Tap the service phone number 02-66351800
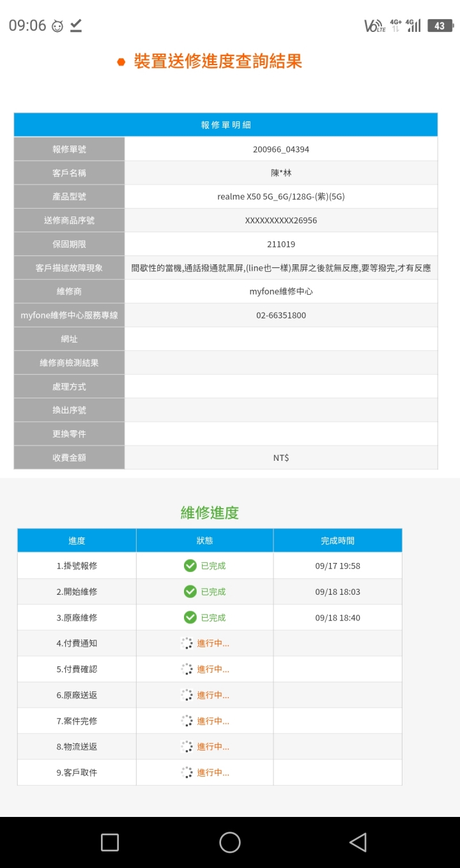The width and height of the screenshot is (460, 868). coord(281,315)
